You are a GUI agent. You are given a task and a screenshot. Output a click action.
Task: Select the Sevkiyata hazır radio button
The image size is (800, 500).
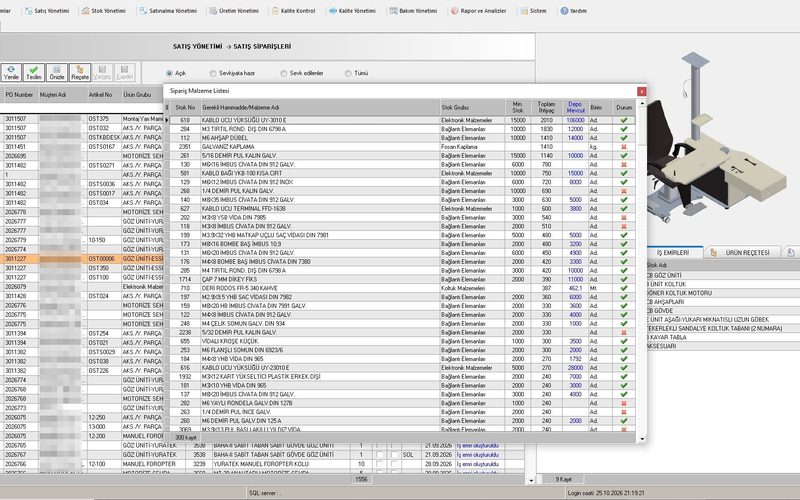click(213, 73)
